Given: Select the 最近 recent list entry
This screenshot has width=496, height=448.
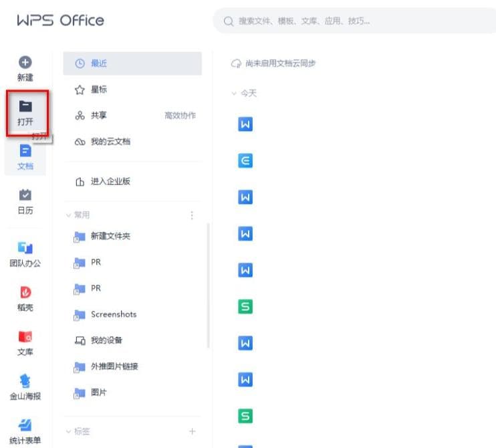Looking at the screenshot, I should tap(132, 64).
